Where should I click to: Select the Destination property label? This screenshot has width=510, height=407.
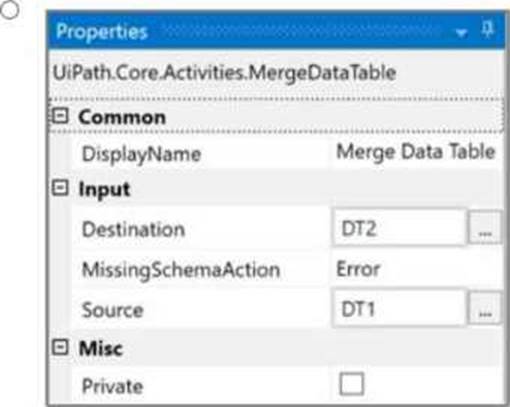tap(133, 230)
